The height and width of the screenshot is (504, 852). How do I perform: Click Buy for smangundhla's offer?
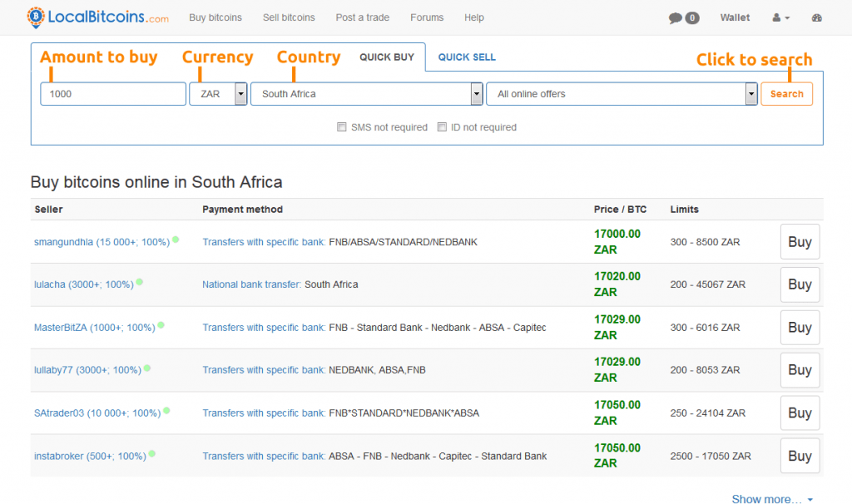click(800, 242)
